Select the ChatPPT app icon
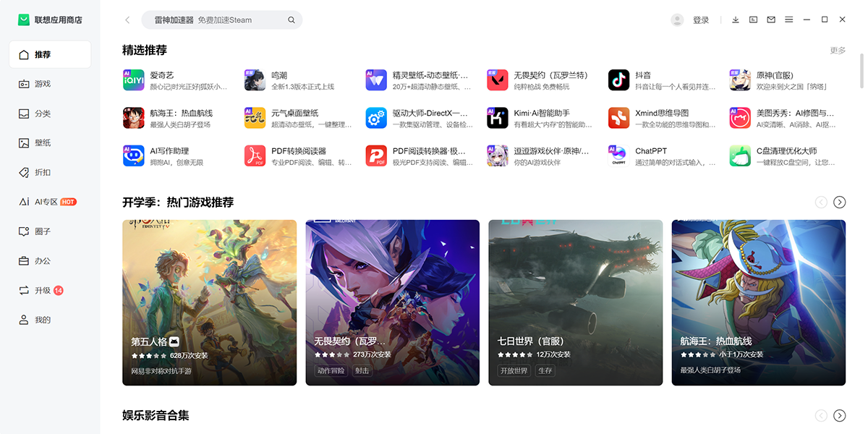This screenshot has width=868, height=434. [618, 156]
